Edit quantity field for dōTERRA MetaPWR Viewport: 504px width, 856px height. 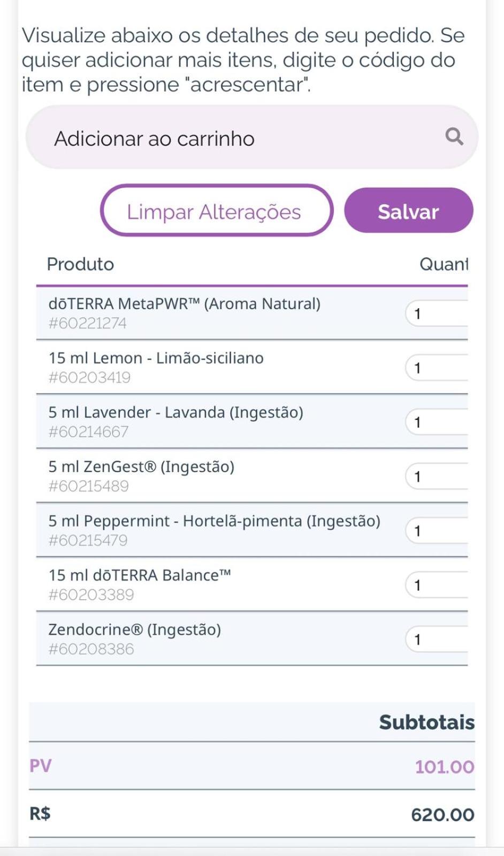tap(437, 314)
